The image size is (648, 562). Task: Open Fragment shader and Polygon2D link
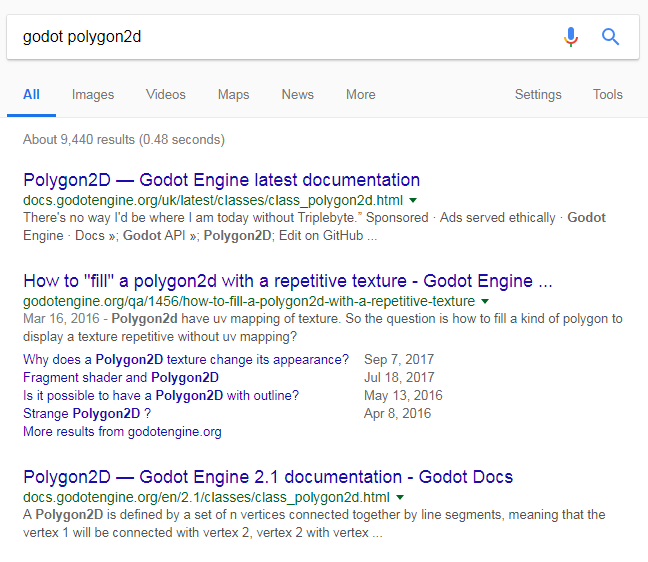[x=121, y=377]
